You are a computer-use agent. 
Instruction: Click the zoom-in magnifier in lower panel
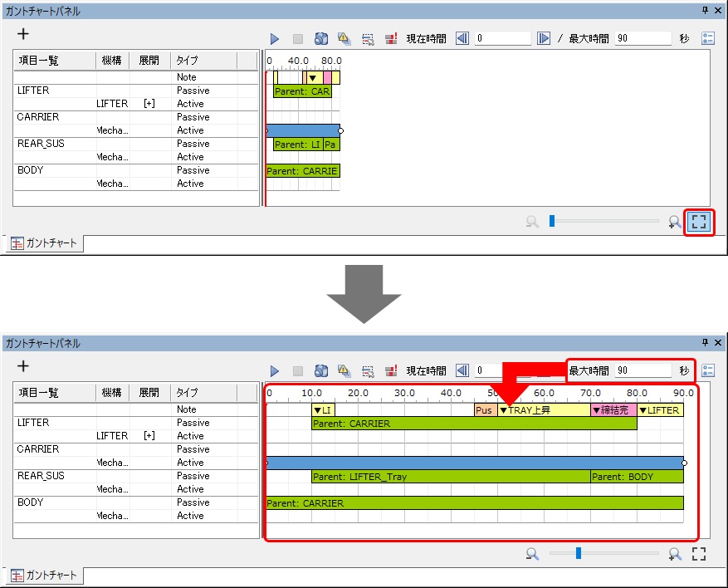pyautogui.click(x=676, y=554)
